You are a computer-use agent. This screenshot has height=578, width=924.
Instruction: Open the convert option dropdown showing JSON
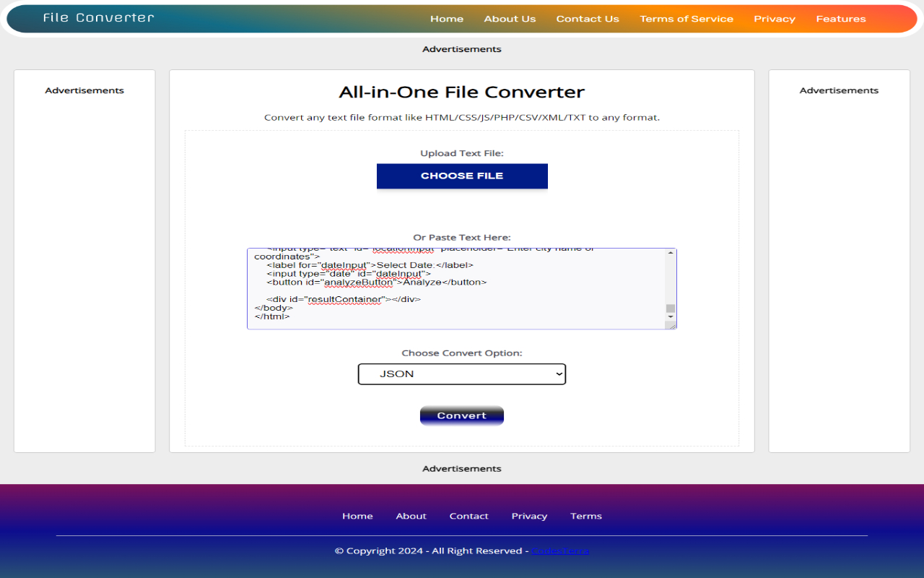tap(462, 374)
